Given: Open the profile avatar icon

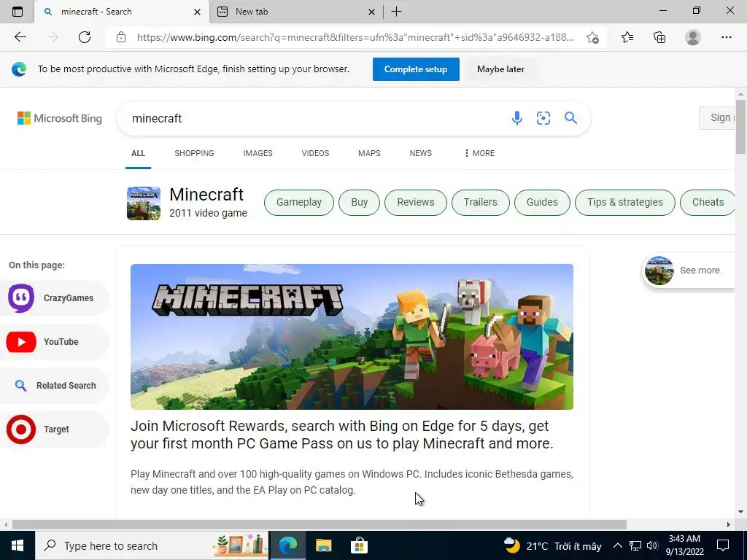Looking at the screenshot, I should click(693, 37).
